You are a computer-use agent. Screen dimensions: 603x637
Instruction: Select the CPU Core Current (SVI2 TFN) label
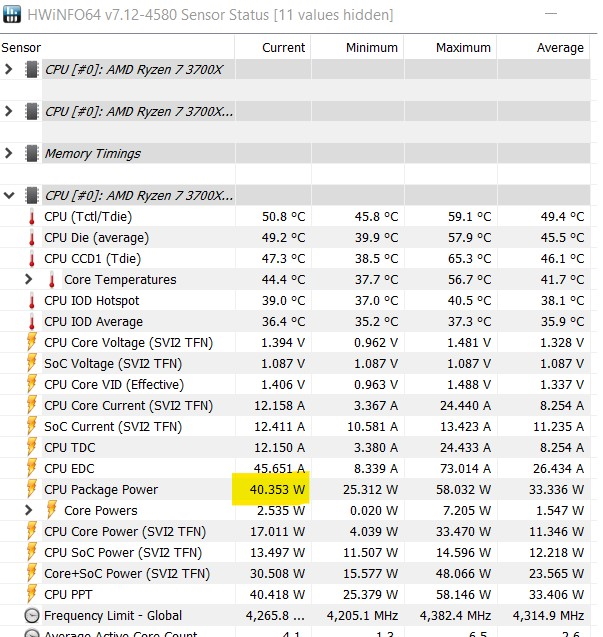pyautogui.click(x=128, y=406)
